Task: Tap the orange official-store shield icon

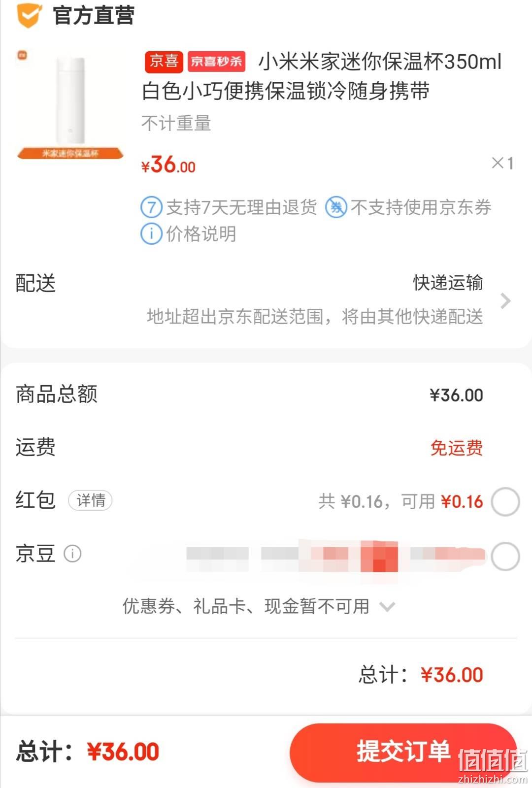Action: pyautogui.click(x=29, y=15)
